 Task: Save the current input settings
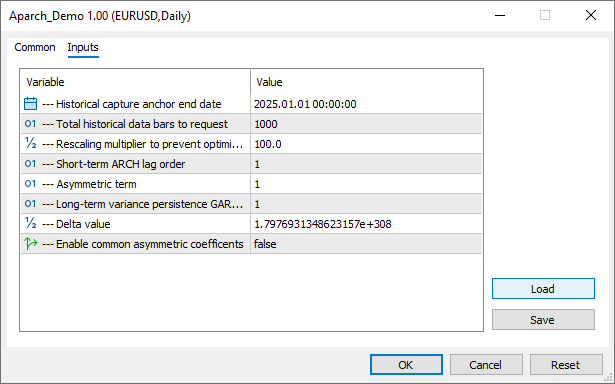(x=543, y=320)
